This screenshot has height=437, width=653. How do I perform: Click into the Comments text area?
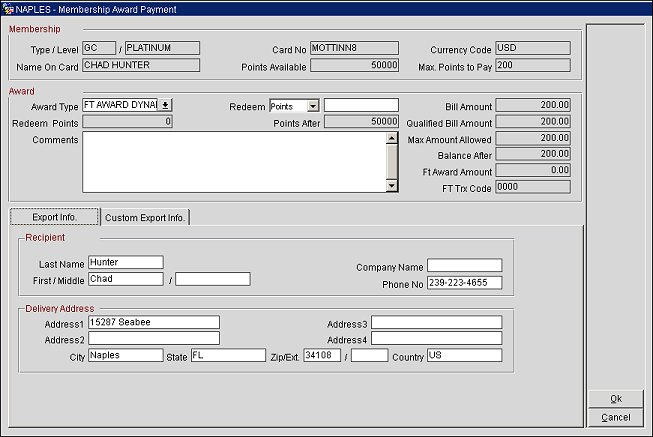234,161
